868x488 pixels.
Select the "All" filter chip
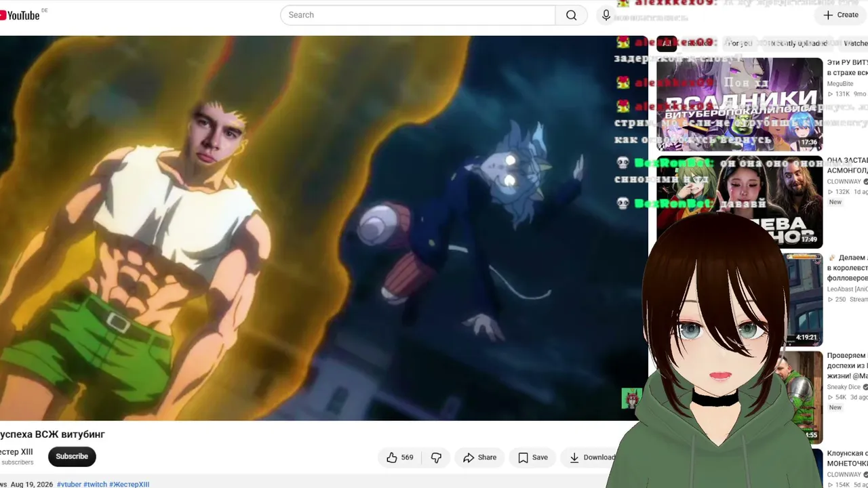tap(667, 43)
